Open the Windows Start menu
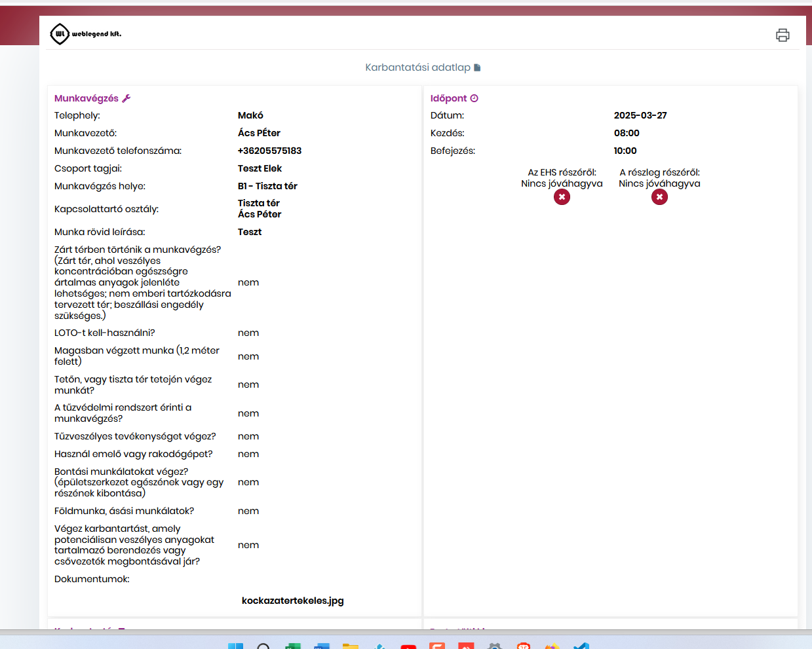This screenshot has height=649, width=812. pos(235,646)
